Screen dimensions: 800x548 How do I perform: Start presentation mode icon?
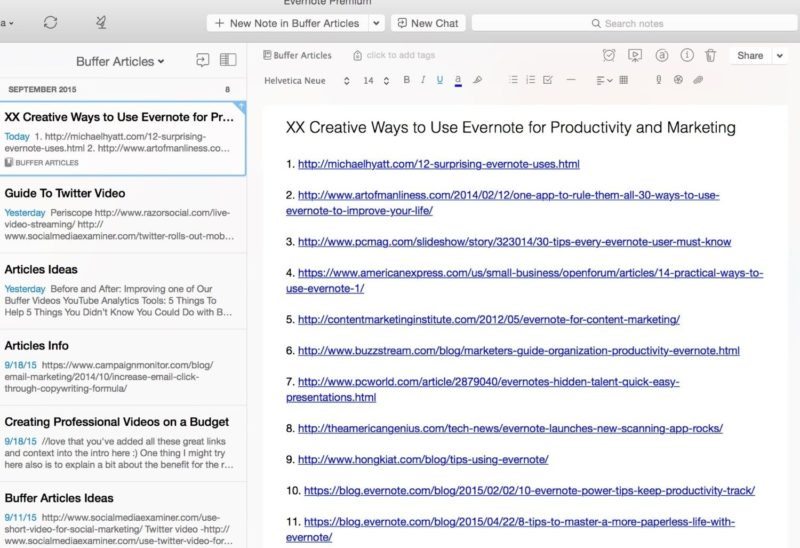click(x=635, y=55)
